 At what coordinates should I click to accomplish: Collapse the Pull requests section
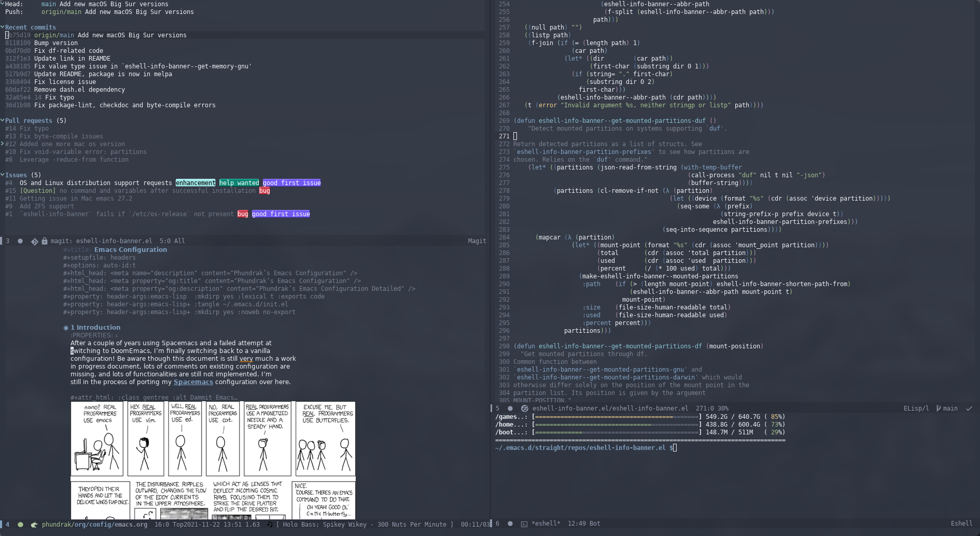point(3,120)
